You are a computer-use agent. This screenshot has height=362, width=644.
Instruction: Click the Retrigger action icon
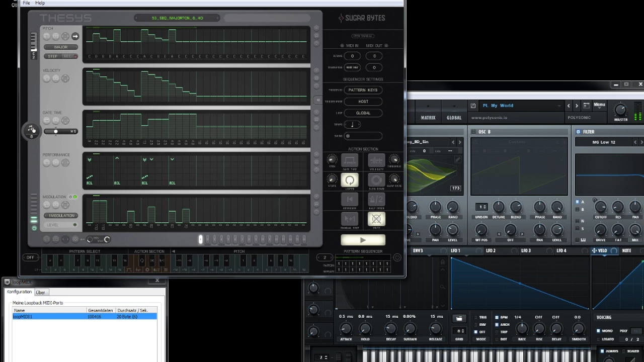350,200
